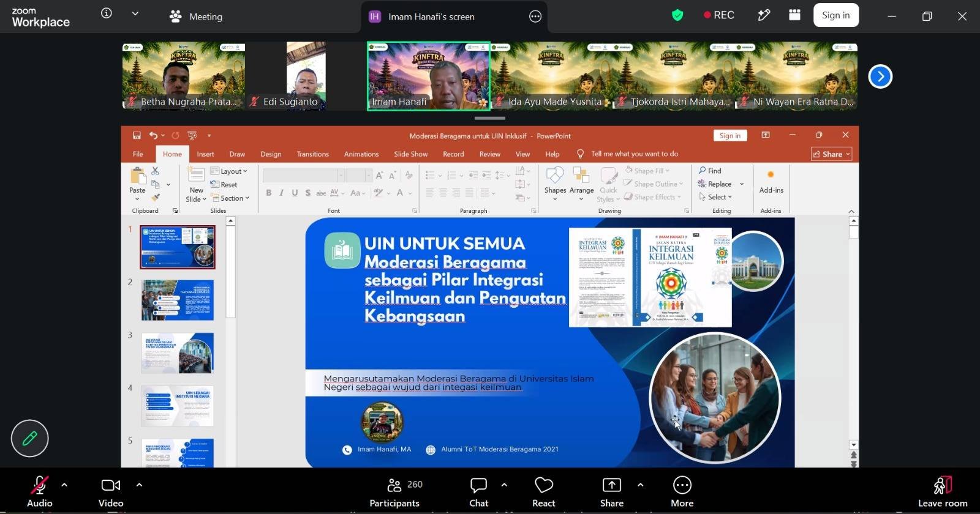Image resolution: width=980 pixels, height=514 pixels.
Task: Click the Reset slide button
Action: 224,185
